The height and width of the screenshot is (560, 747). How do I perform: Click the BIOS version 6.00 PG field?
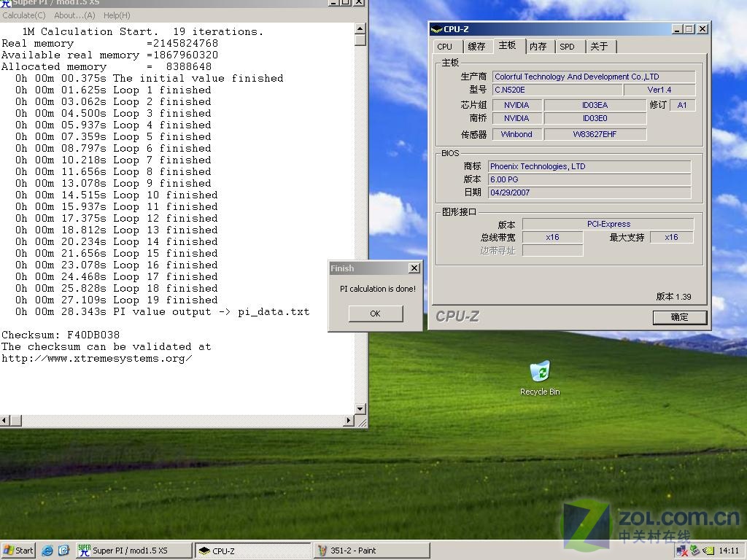click(589, 179)
